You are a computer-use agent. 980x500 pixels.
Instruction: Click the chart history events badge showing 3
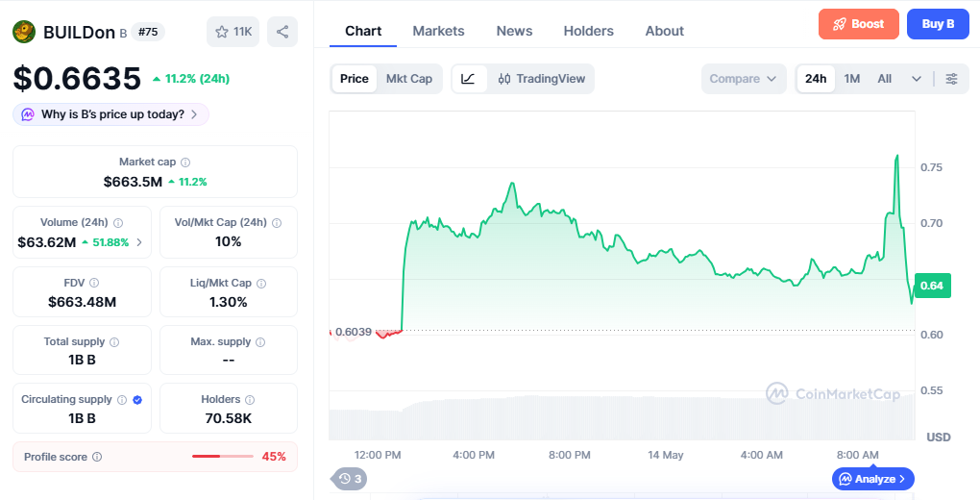click(x=350, y=480)
